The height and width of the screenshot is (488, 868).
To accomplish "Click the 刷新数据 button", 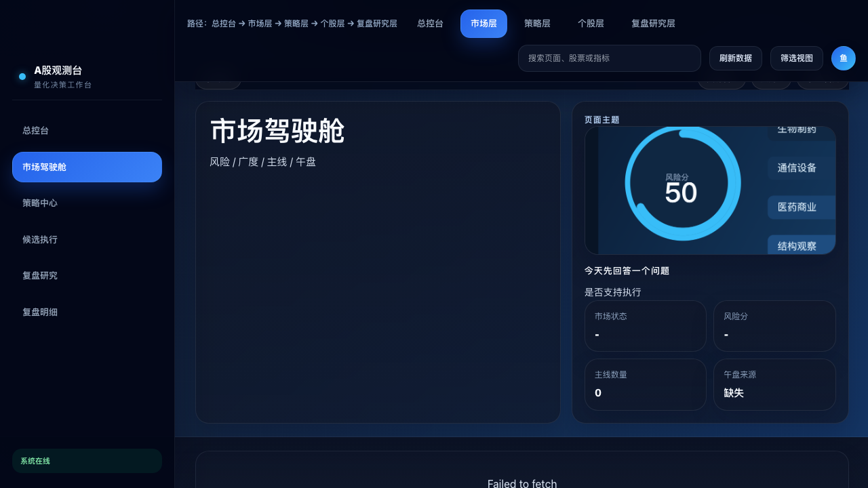I will tap(736, 58).
